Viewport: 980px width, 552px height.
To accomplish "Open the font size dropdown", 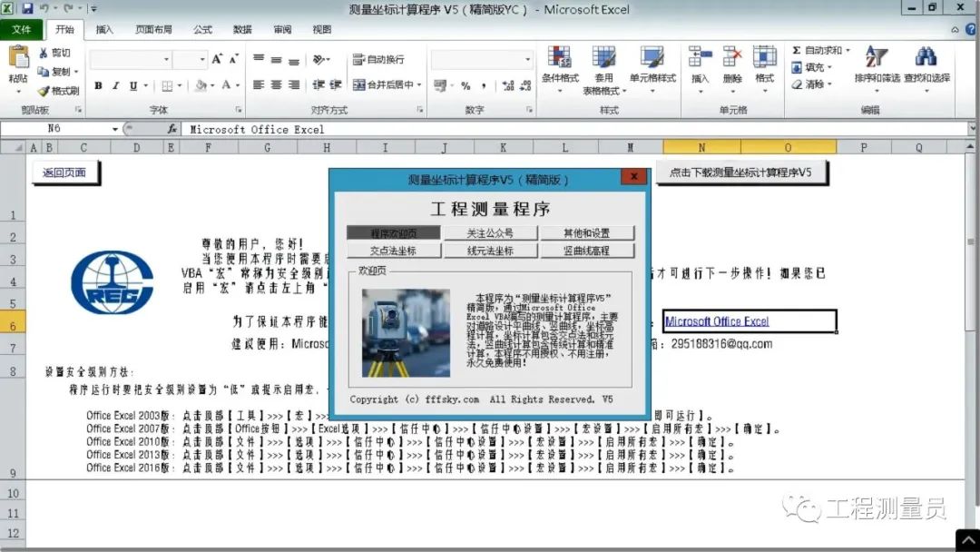I will (x=202, y=59).
